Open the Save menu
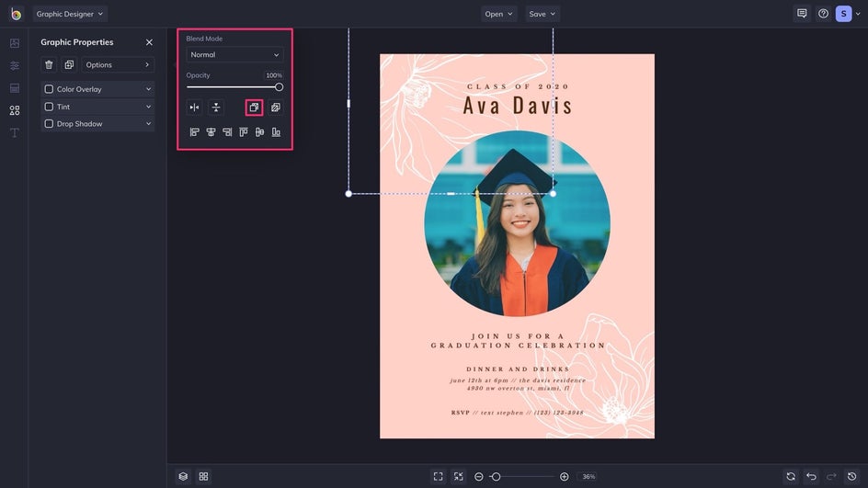868x488 pixels. [542, 14]
